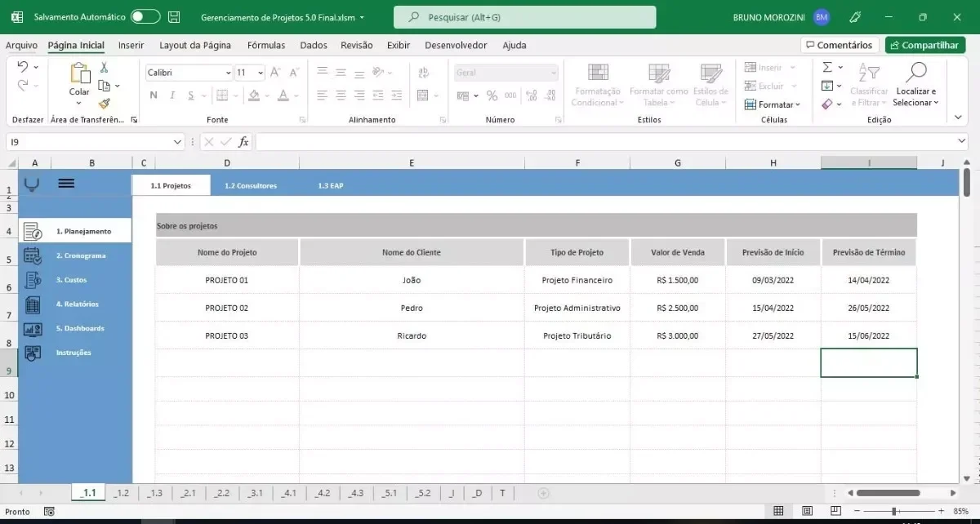The height and width of the screenshot is (524, 980).
Task: Expand the Calibri font name dropdown
Action: (x=228, y=73)
